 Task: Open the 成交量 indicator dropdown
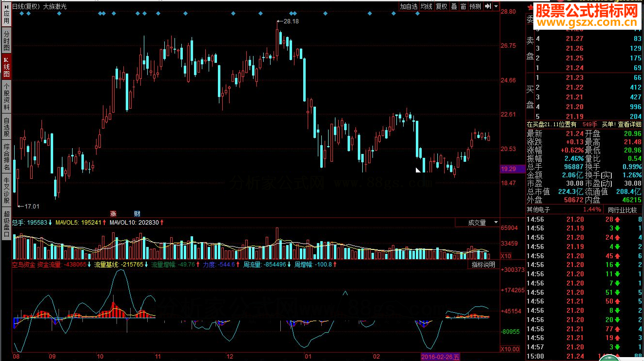click(477, 223)
